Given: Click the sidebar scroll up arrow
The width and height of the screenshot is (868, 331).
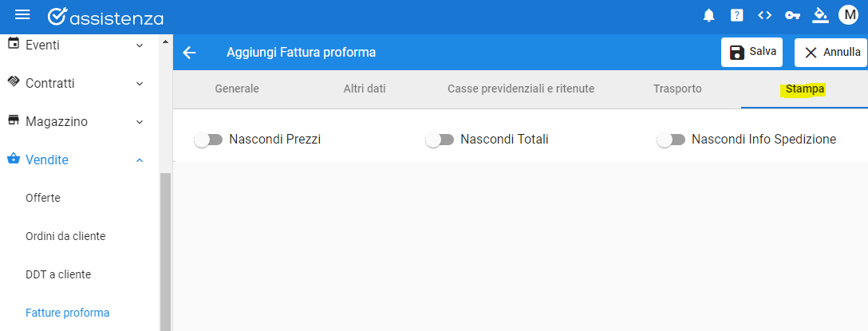Looking at the screenshot, I should 165,41.
